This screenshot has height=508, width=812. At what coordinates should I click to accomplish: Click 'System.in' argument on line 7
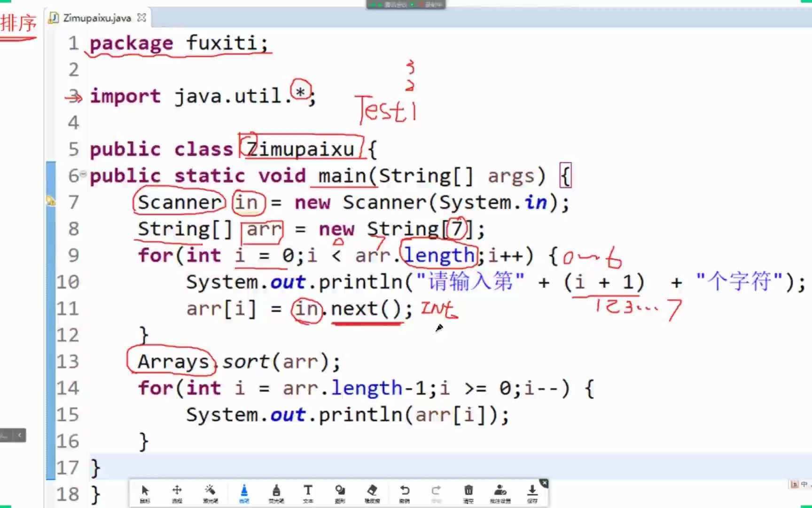[x=493, y=202]
